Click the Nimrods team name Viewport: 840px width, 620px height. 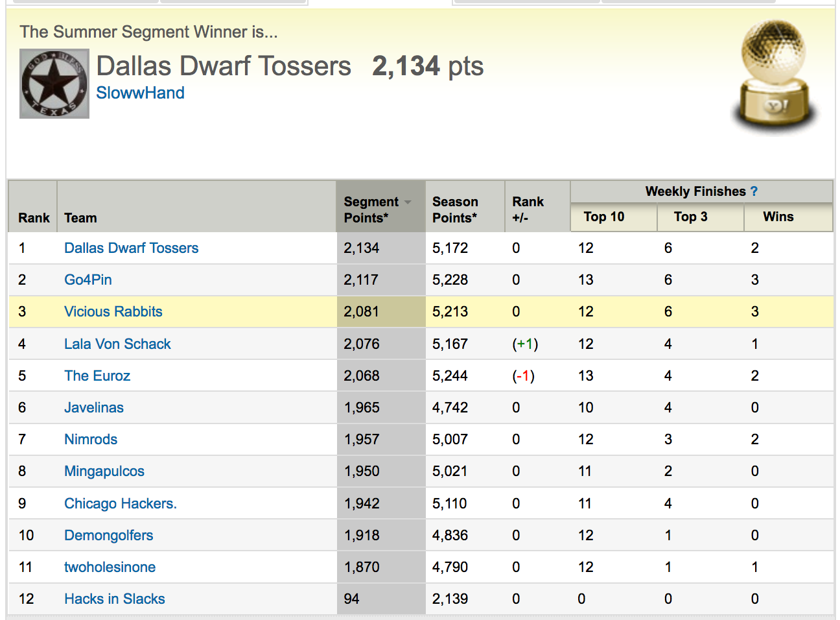click(91, 440)
